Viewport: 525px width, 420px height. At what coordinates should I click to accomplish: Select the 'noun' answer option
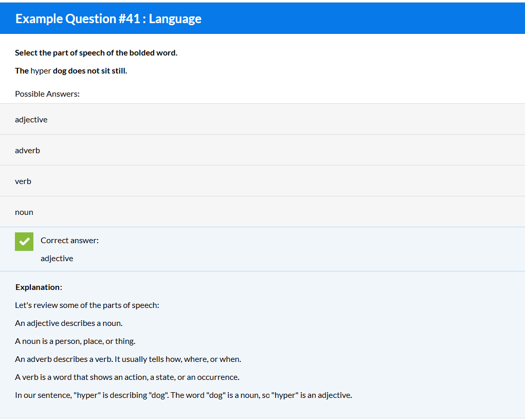point(24,212)
